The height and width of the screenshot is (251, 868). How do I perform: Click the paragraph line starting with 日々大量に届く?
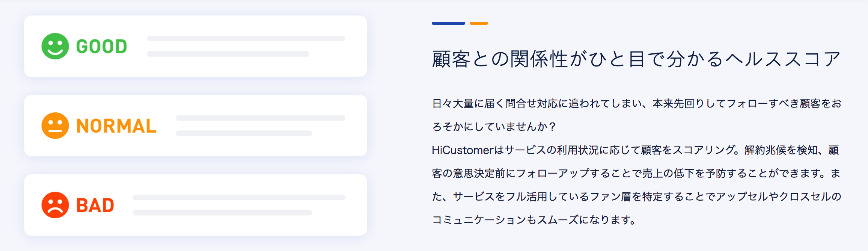click(637, 104)
